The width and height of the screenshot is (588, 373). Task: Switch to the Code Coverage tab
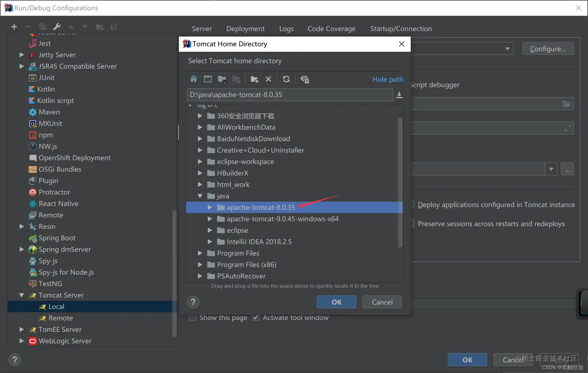coord(331,29)
